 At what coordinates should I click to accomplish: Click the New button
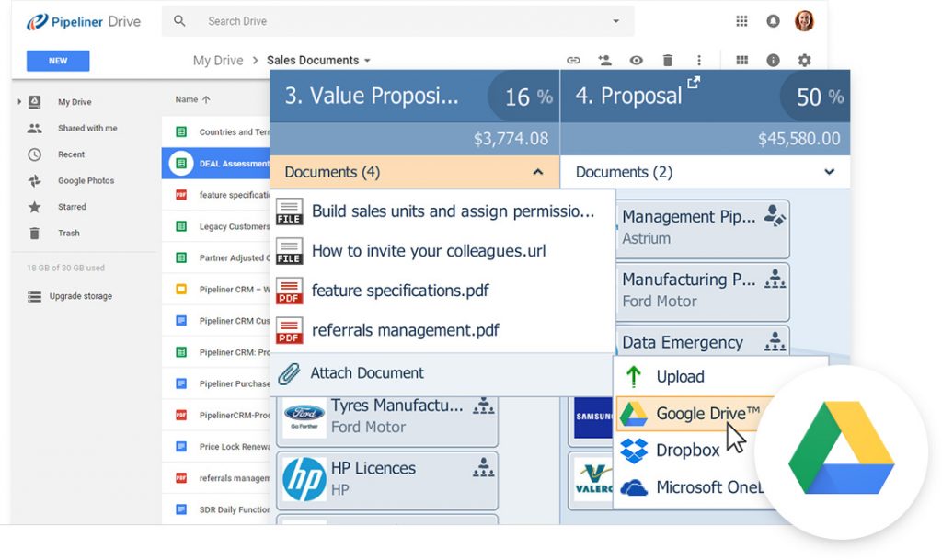tap(58, 61)
